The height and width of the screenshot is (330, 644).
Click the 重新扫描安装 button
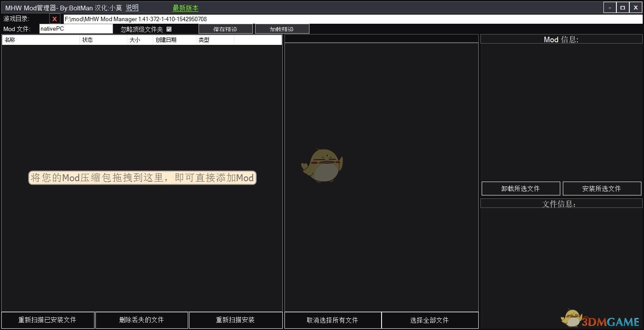click(x=236, y=320)
